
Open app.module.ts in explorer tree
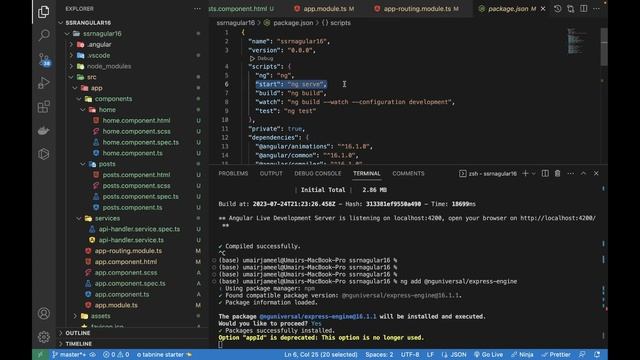point(116,305)
